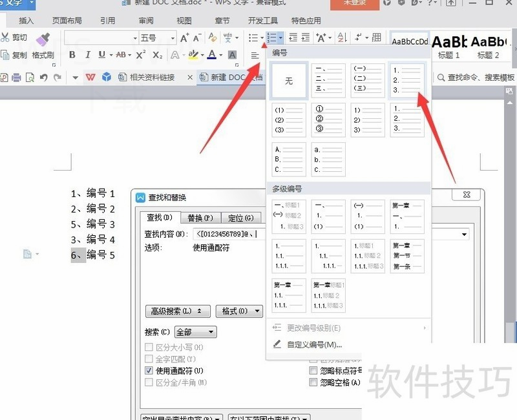Click the text highlight color icon
Image resolution: width=517 pixels, height=420 pixels.
coord(193,56)
